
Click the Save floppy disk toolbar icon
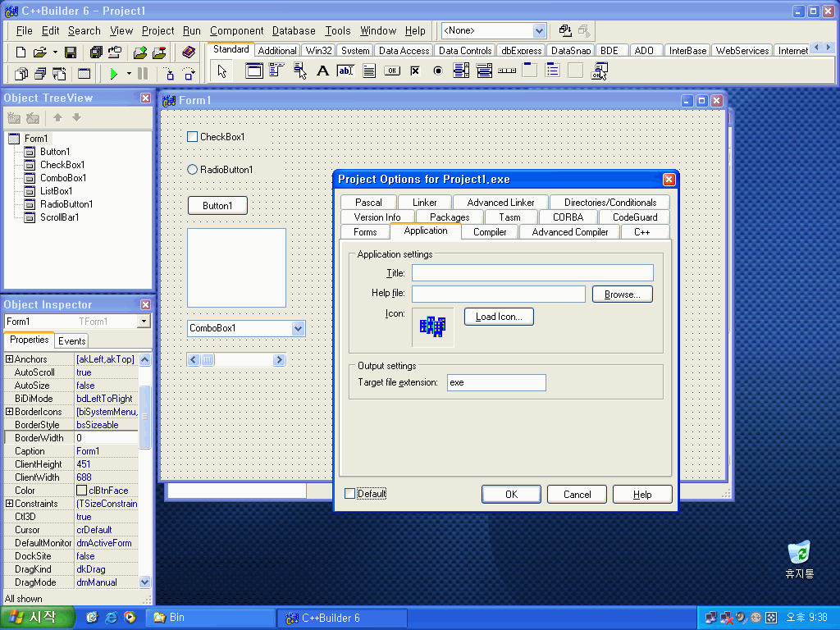click(71, 52)
